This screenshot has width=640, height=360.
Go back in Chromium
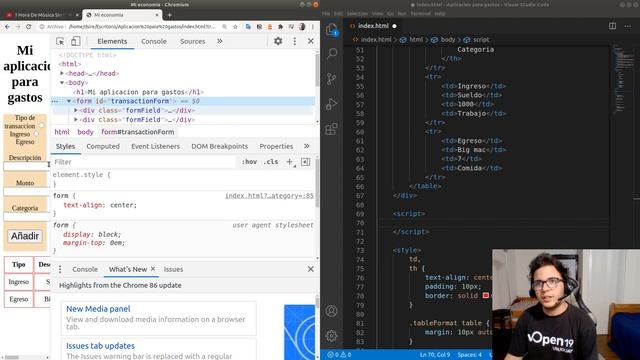7,27
